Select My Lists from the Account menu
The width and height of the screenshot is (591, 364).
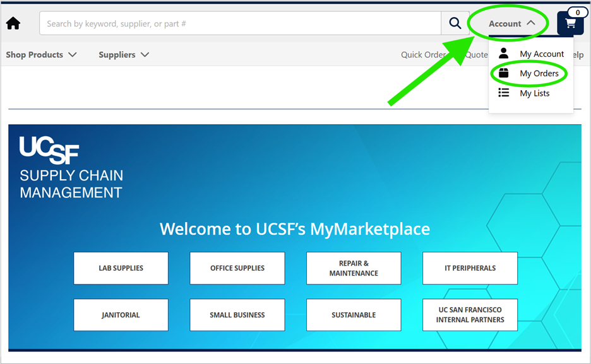tap(534, 93)
